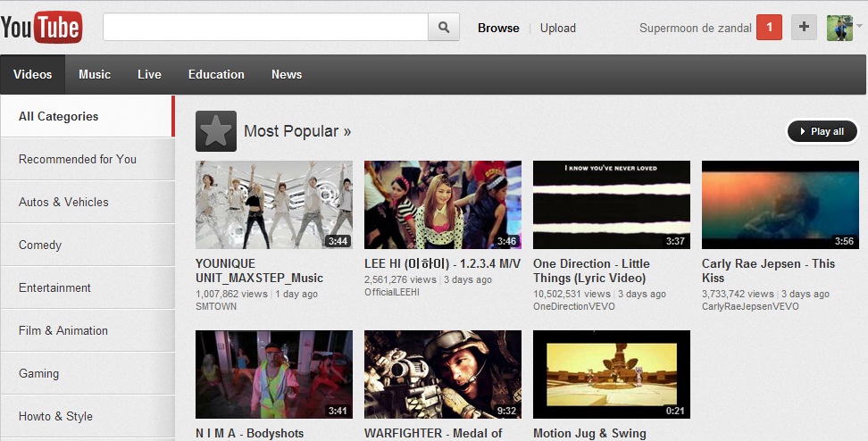Click the 1,007,862 views text
Viewport: 868px width, 441px height.
(x=231, y=294)
